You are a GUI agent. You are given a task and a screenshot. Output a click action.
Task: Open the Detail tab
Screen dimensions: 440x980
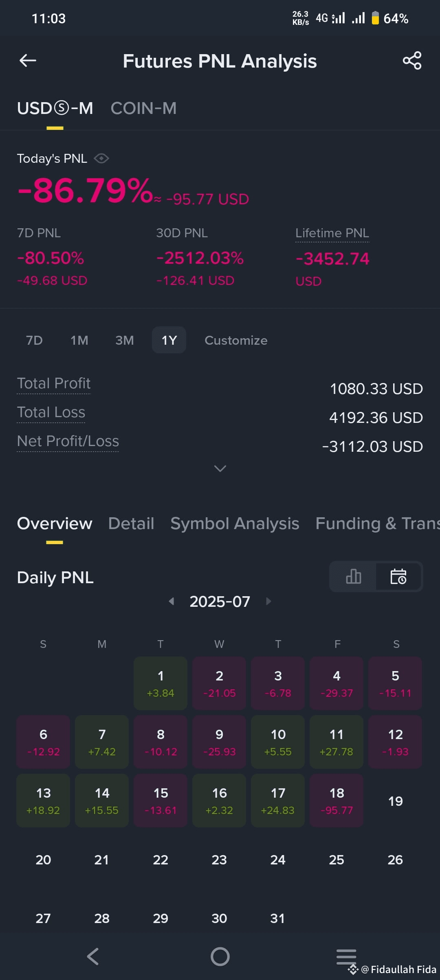coord(131,523)
